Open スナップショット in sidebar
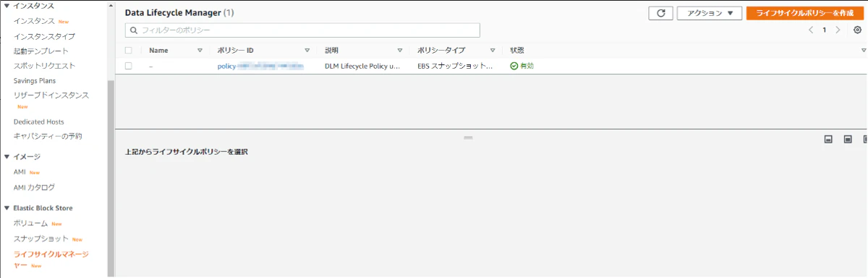The height and width of the screenshot is (278, 868). [x=41, y=239]
